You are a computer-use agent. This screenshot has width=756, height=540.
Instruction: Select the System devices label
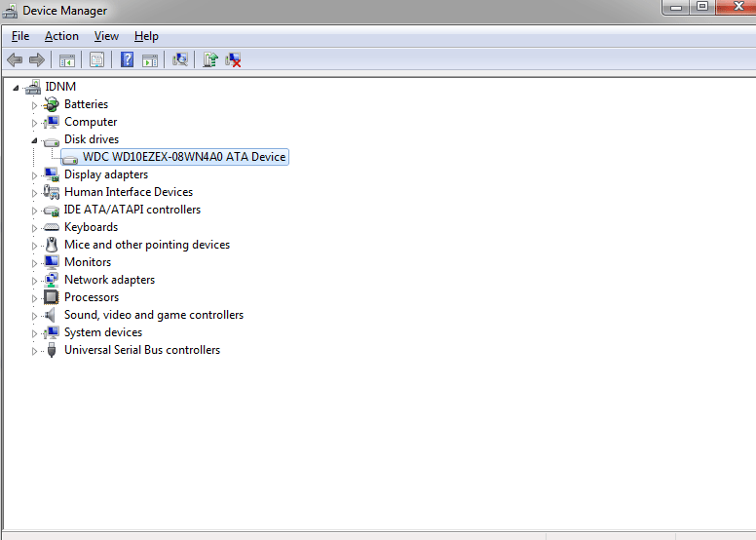(103, 332)
